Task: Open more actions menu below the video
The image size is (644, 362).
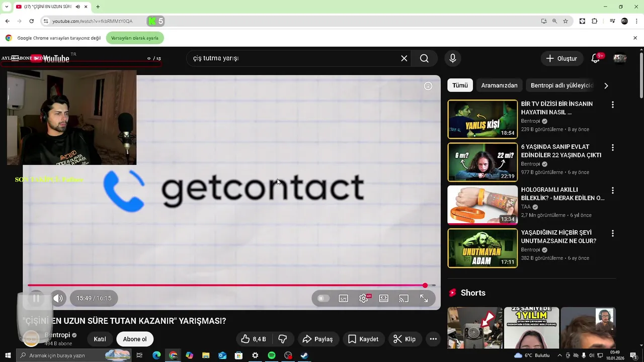Action: 433,339
